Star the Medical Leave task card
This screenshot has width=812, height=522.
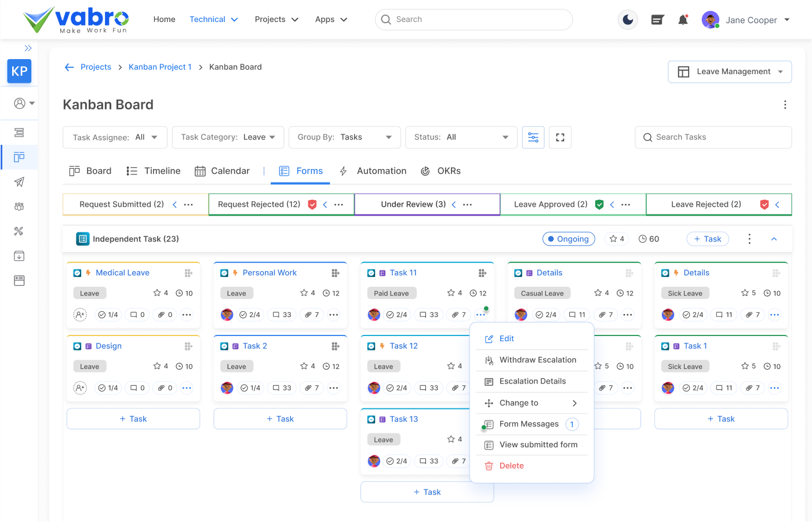157,293
